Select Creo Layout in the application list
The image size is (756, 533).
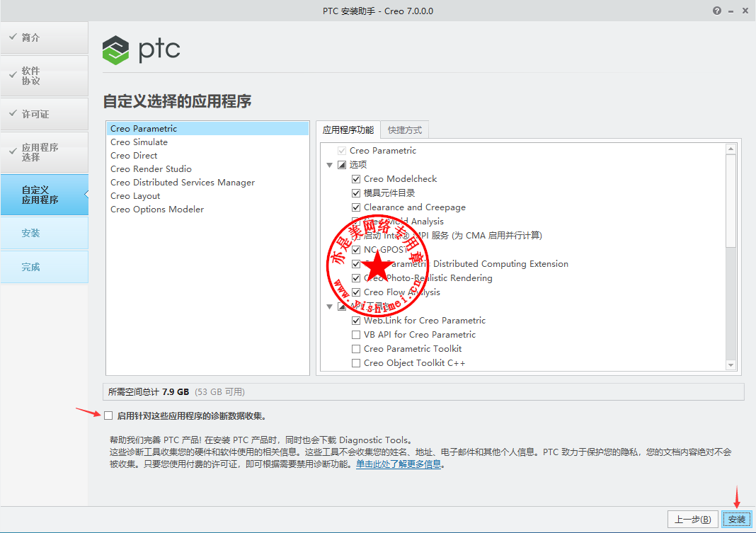click(x=207, y=196)
